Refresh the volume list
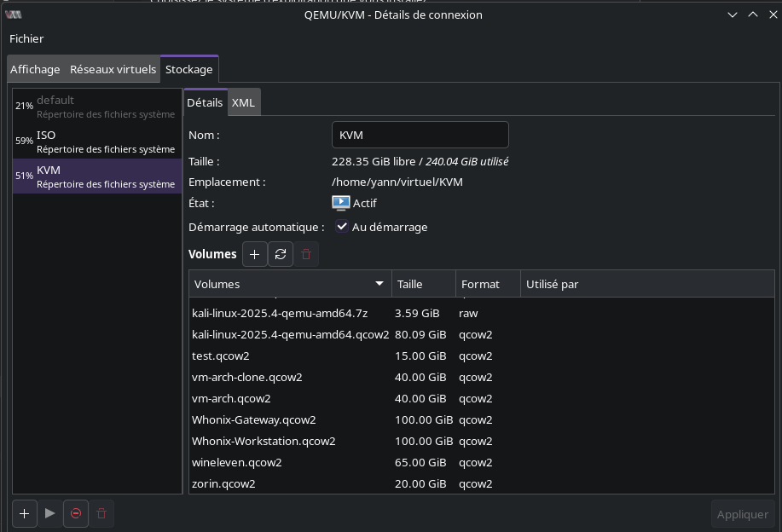This screenshot has width=782, height=532. [281, 254]
